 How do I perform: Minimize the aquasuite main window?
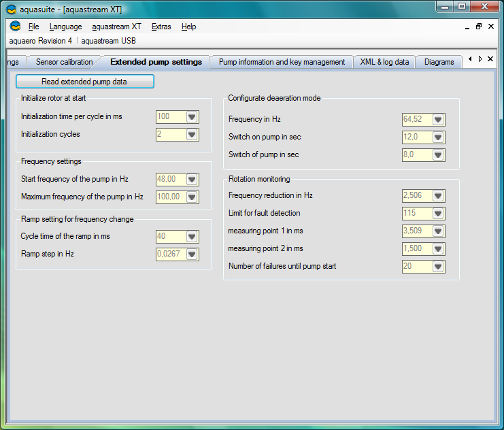coord(445,6)
